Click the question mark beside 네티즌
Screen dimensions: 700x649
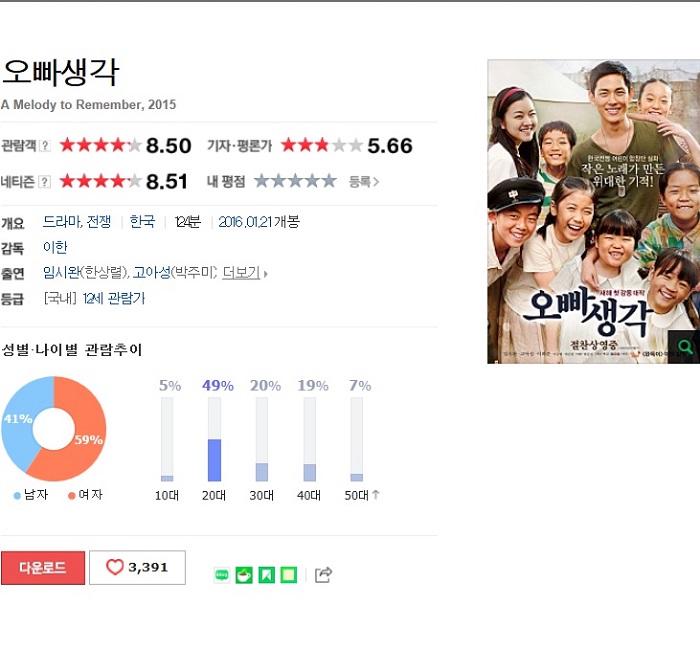[x=44, y=182]
